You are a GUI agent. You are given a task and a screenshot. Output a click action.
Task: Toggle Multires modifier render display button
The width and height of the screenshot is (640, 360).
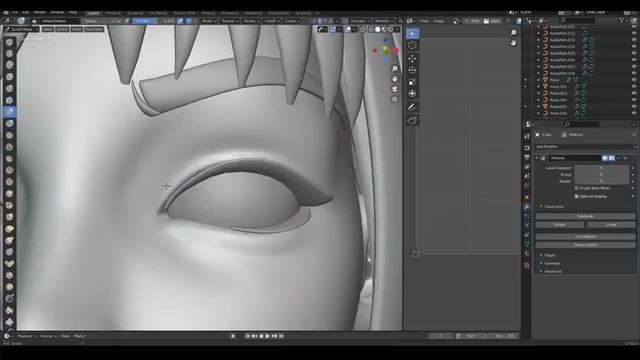pyautogui.click(x=611, y=158)
